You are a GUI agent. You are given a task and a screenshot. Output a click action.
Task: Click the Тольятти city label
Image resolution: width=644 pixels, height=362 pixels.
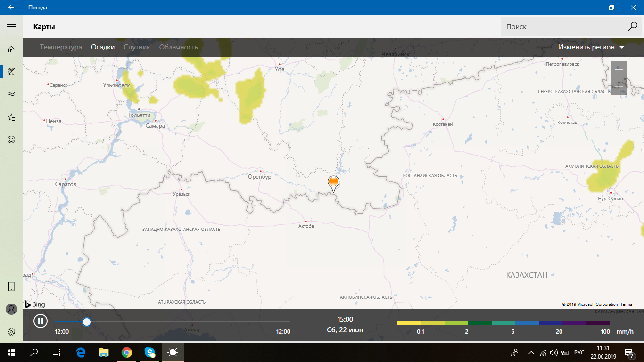pos(139,115)
